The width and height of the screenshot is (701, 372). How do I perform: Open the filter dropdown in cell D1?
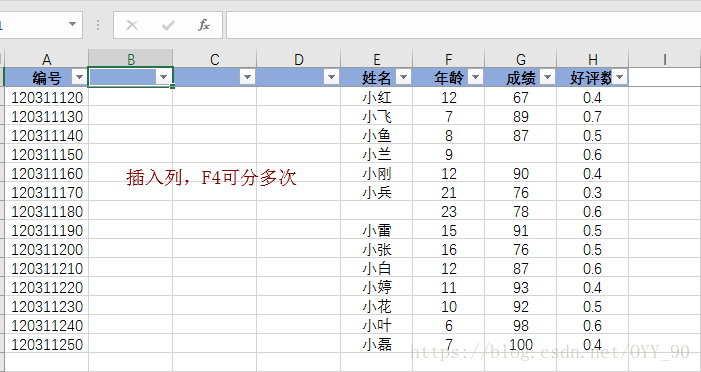click(x=331, y=77)
